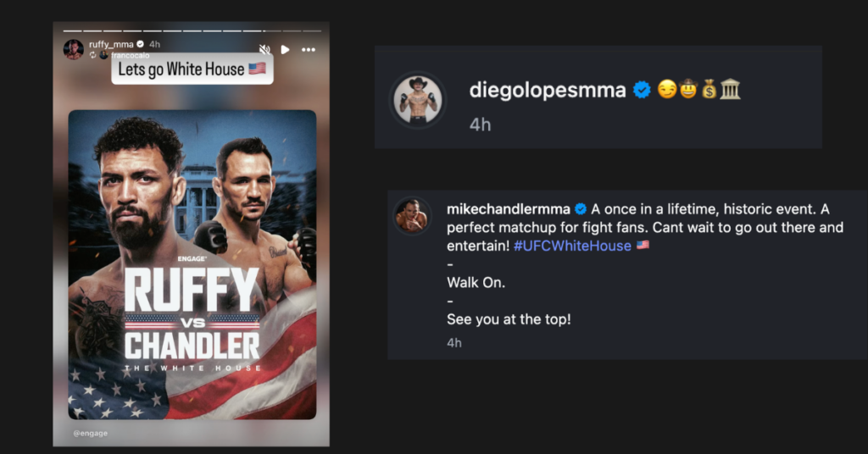The height and width of the screenshot is (454, 868).
Task: Unmute the story audio
Action: (264, 50)
